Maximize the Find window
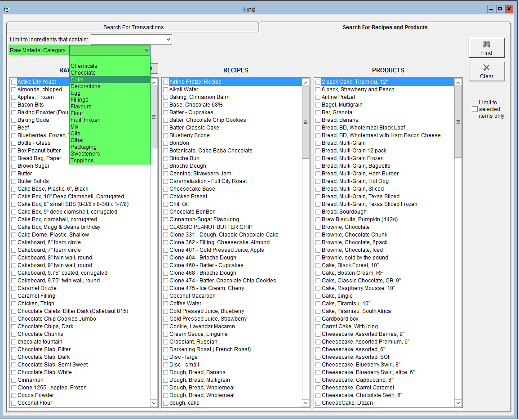The height and width of the screenshot is (420, 519). [x=500, y=9]
